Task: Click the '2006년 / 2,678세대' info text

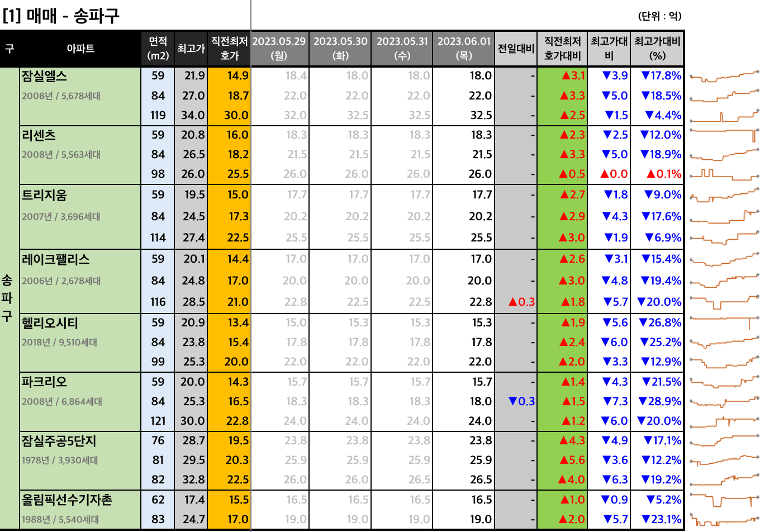Action: point(61,281)
